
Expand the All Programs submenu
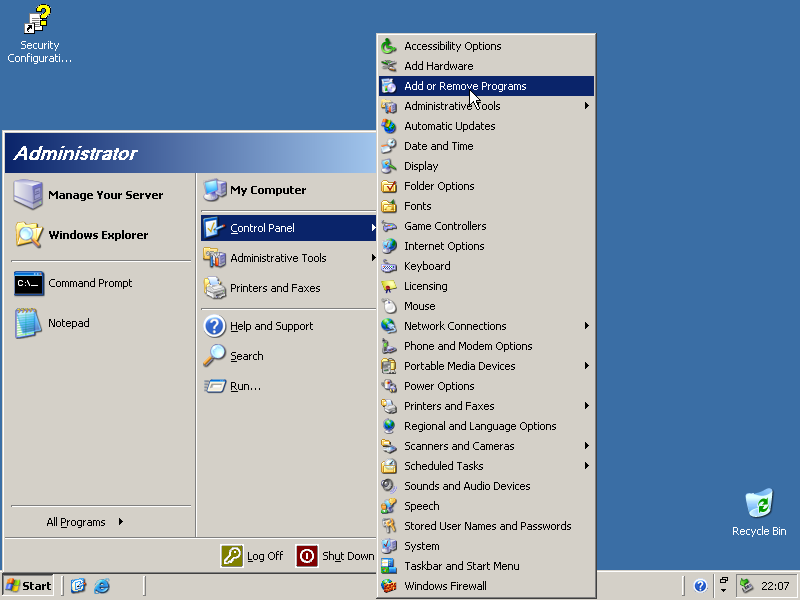click(85, 522)
